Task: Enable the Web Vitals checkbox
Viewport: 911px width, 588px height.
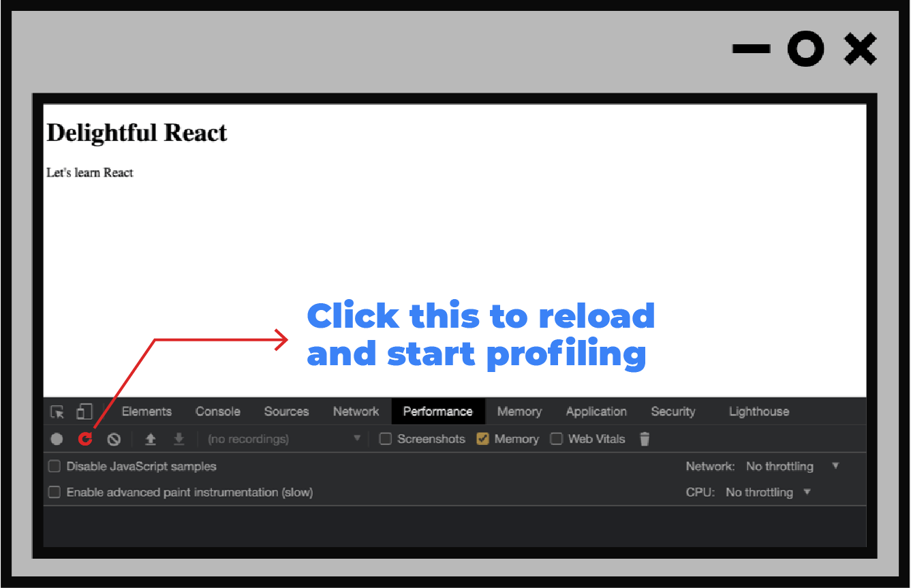Action: pos(557,439)
